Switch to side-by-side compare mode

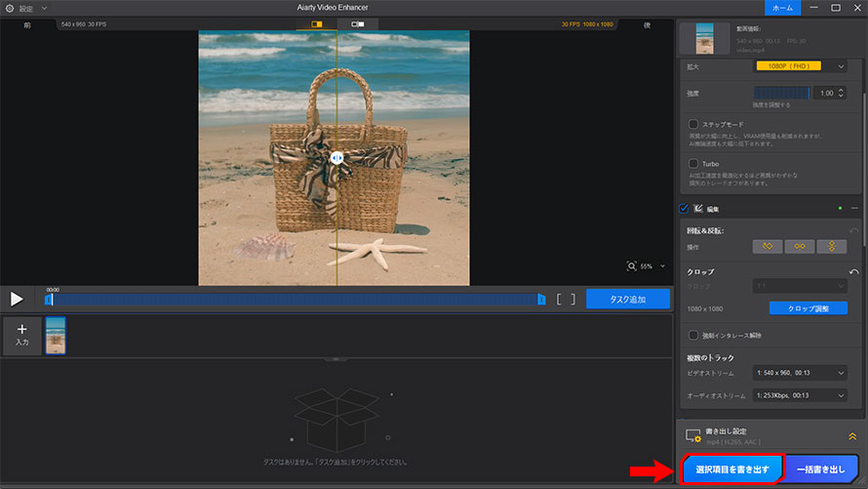point(358,24)
